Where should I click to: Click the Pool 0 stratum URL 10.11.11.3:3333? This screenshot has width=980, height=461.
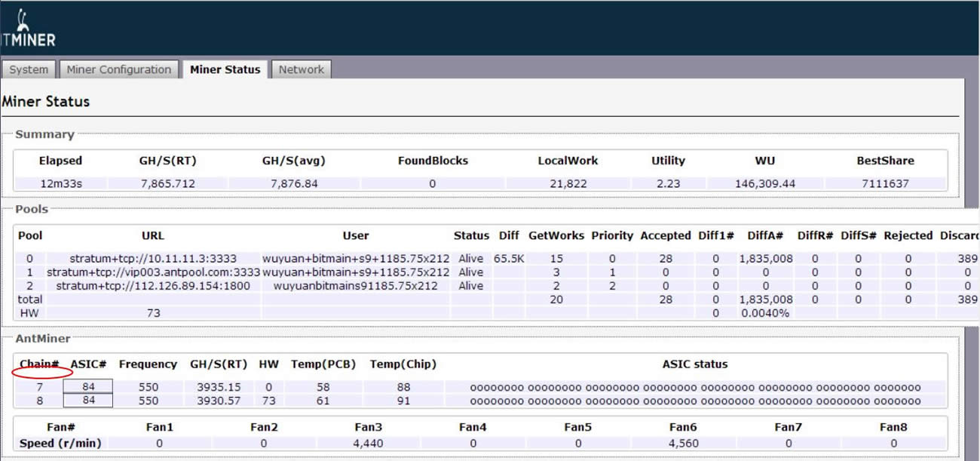click(x=153, y=258)
